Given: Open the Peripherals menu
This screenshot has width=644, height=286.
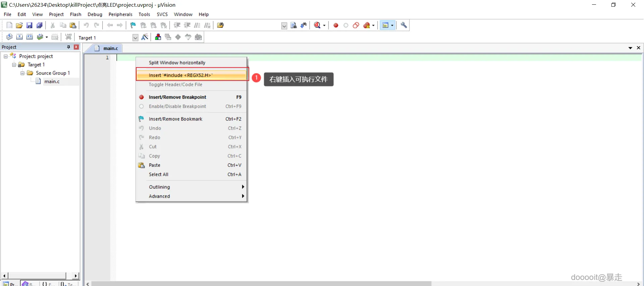Looking at the screenshot, I should [x=120, y=14].
